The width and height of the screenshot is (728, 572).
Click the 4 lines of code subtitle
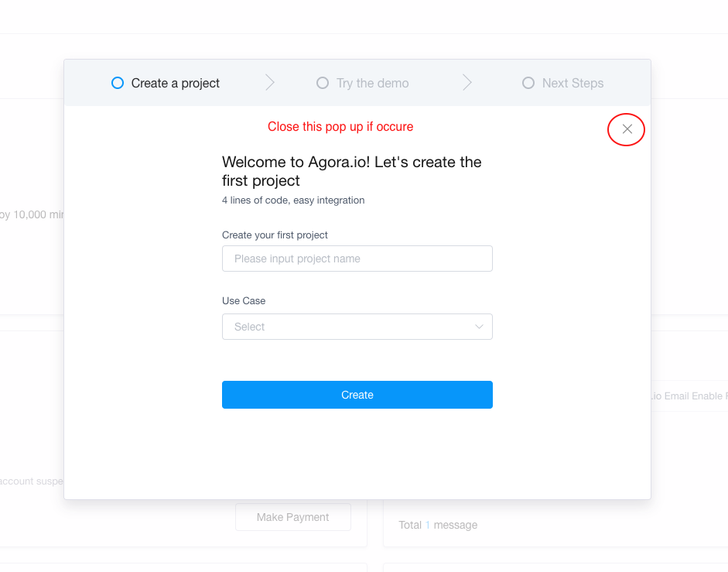pyautogui.click(x=293, y=200)
